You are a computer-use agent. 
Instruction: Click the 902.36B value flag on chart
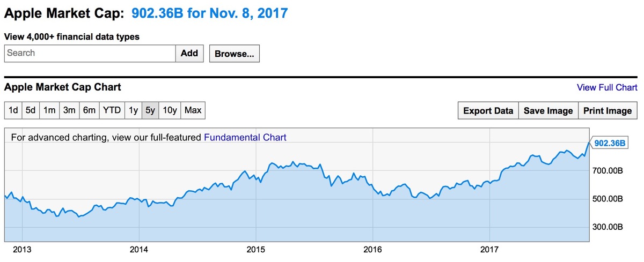(610, 143)
